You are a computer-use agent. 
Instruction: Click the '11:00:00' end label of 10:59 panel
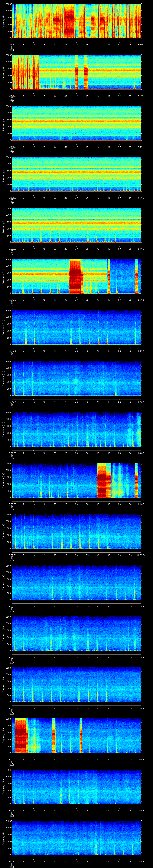pos(141,555)
